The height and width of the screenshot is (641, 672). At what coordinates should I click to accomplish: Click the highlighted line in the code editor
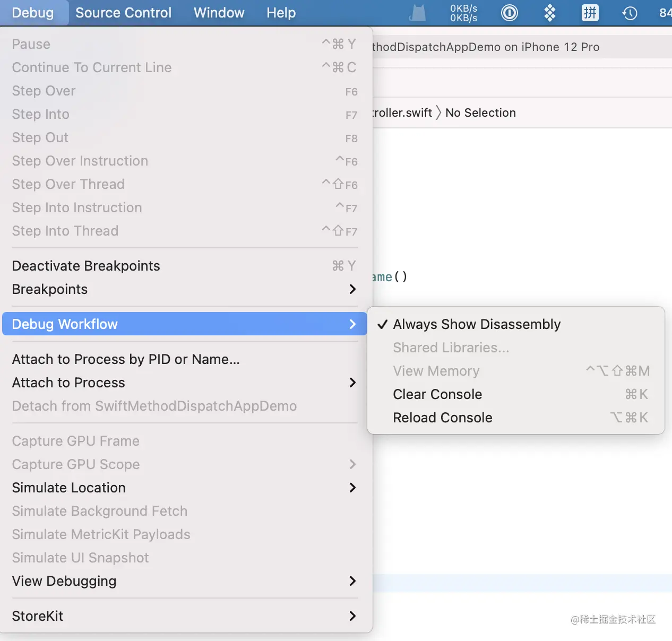pos(522,583)
